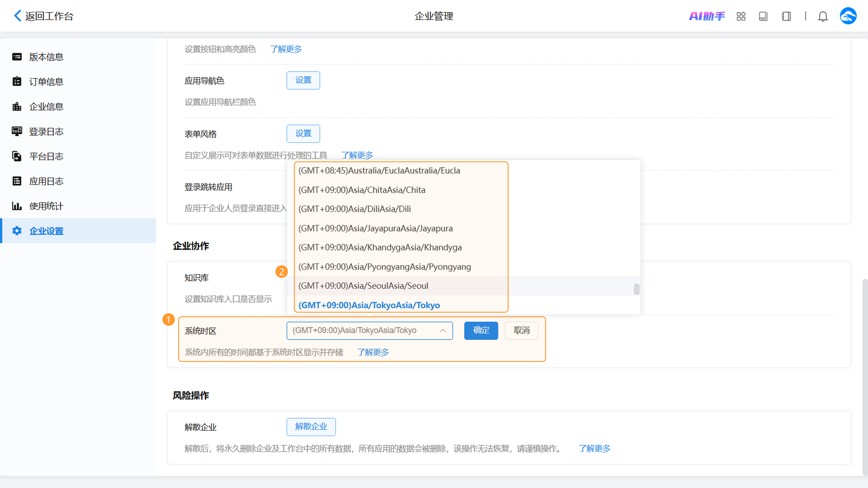Click the notification bell icon
Image resolution: width=868 pixels, height=488 pixels.
click(823, 16)
